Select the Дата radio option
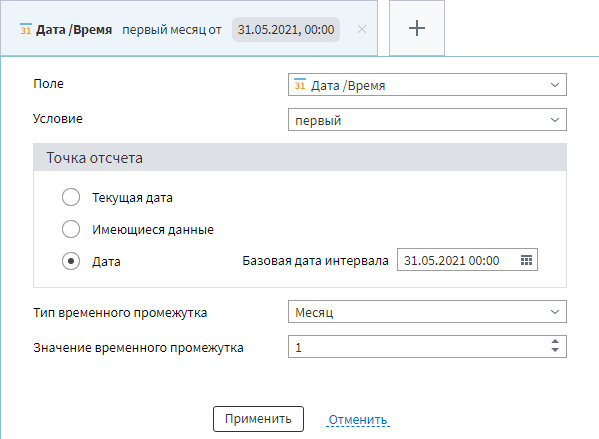This screenshot has height=439, width=599. 71,261
